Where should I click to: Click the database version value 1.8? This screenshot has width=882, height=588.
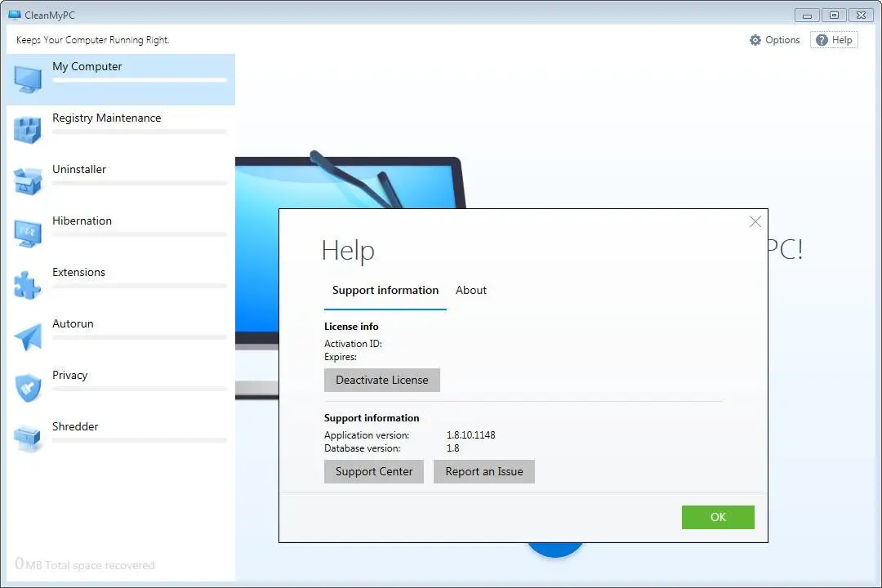point(452,448)
